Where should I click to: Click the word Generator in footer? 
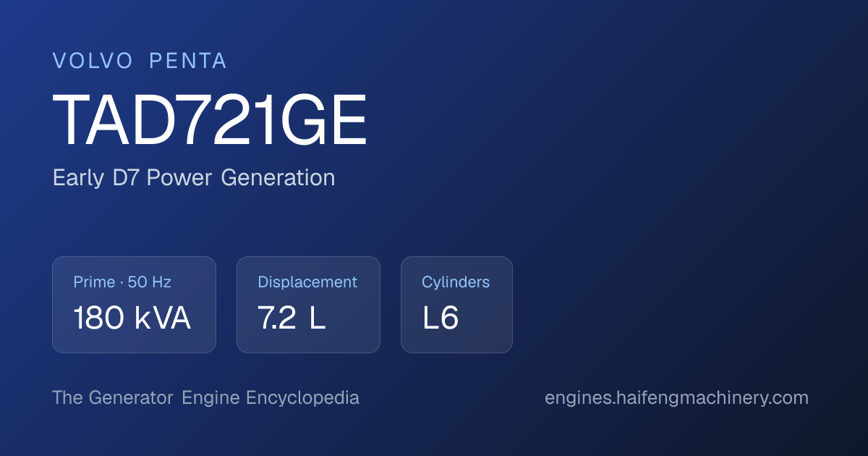point(131,398)
